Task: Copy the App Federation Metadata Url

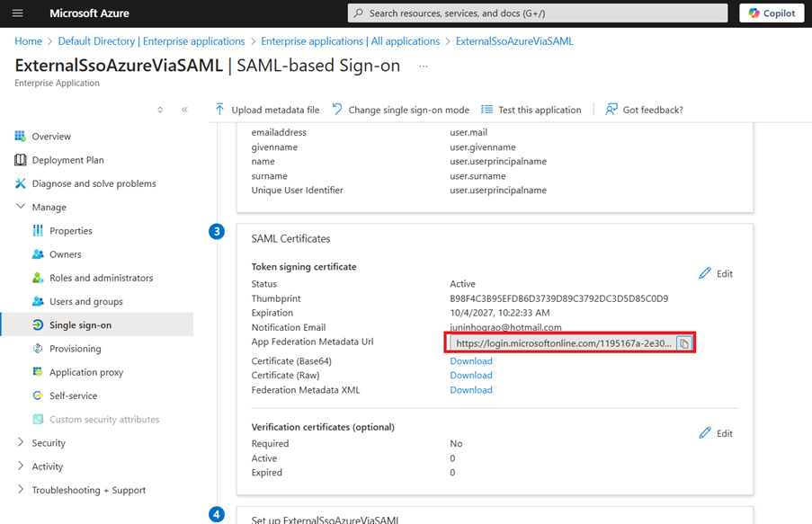Action: pos(684,343)
